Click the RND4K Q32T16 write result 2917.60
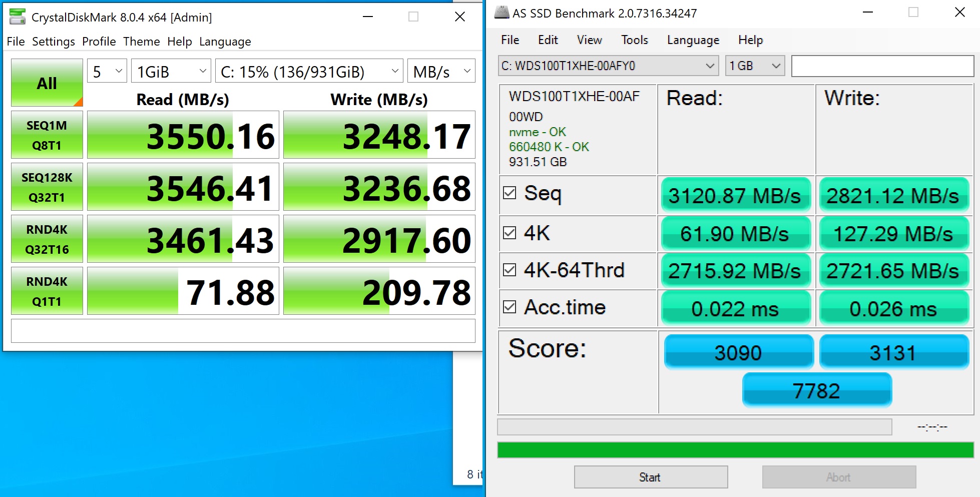980x497 pixels. point(379,239)
